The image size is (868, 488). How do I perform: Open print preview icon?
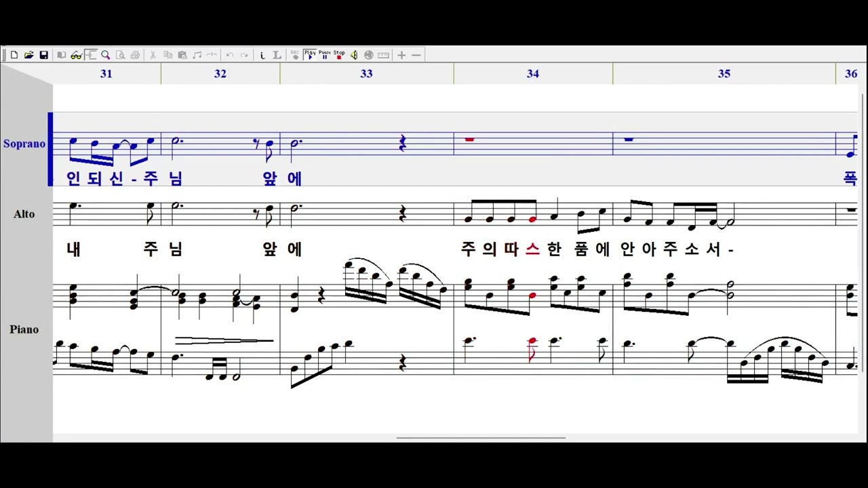(x=120, y=55)
